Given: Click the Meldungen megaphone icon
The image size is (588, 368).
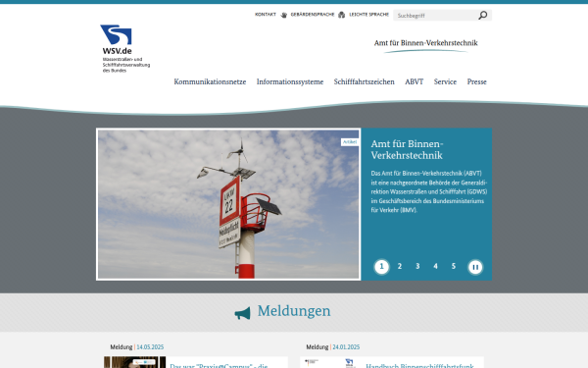Looking at the screenshot, I should tap(243, 313).
